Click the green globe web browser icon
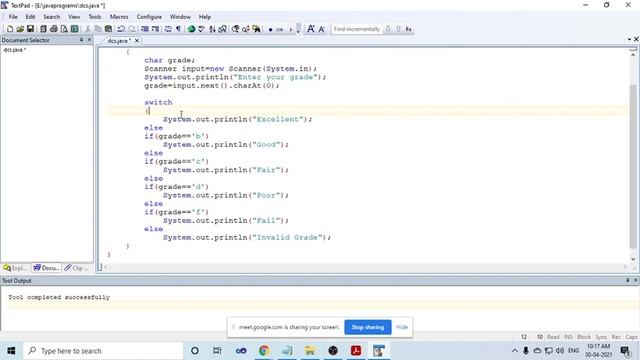Viewport: 640px width, 360px height. (x=191, y=29)
